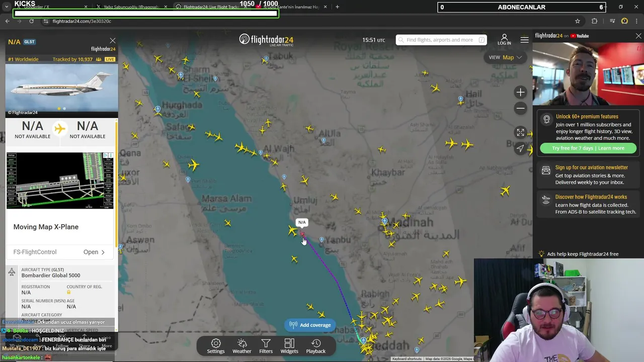Open the Weather layer options
The height and width of the screenshot is (362, 644).
(242, 346)
